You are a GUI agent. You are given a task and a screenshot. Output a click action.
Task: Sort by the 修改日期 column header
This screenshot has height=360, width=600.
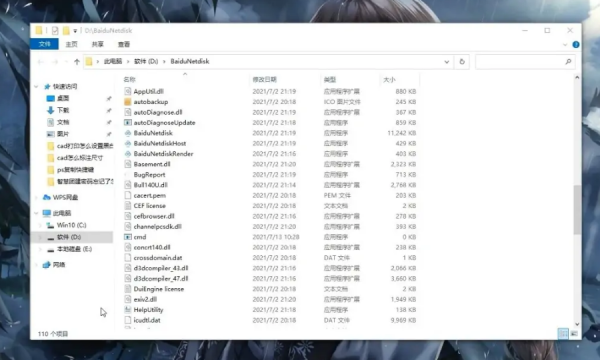tap(264, 80)
